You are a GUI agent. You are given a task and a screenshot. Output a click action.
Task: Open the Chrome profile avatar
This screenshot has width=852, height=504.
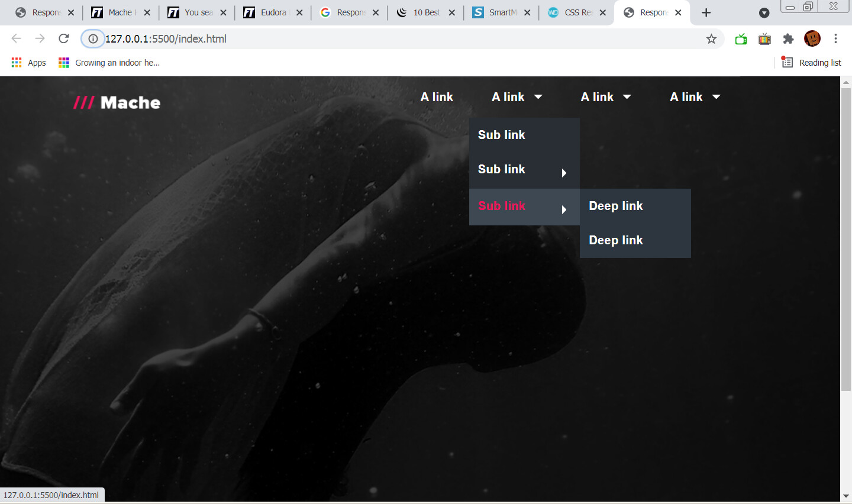click(x=812, y=38)
